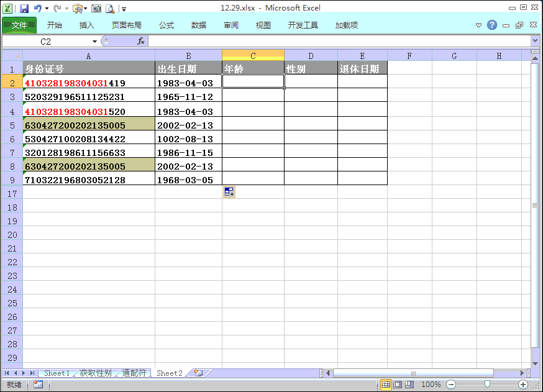This screenshot has height=392, width=543.
Task: Click the 100% zoom level
Action: tap(431, 385)
